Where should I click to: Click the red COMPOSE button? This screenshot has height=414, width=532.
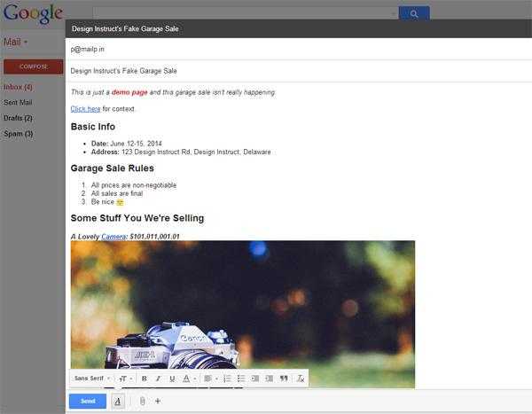point(34,66)
